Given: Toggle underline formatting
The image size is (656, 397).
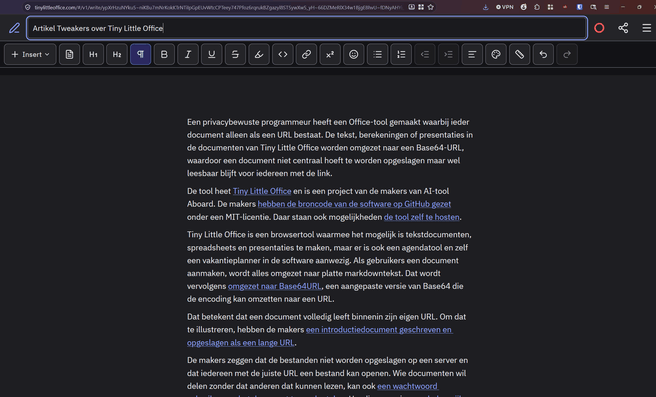Looking at the screenshot, I should [x=212, y=54].
